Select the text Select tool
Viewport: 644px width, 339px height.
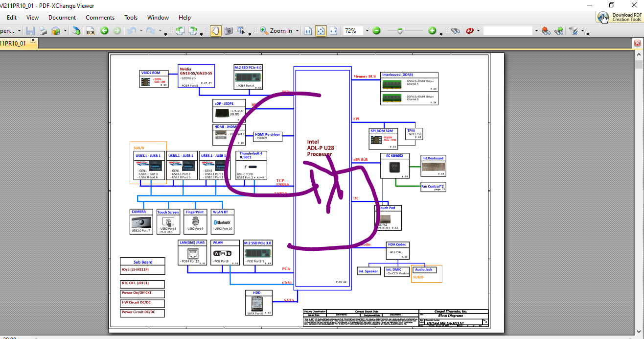[x=241, y=31]
